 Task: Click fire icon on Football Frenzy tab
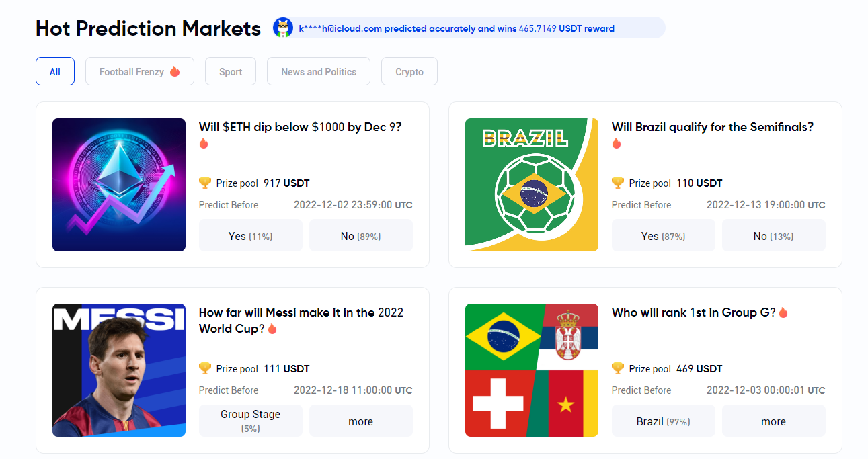pos(175,71)
